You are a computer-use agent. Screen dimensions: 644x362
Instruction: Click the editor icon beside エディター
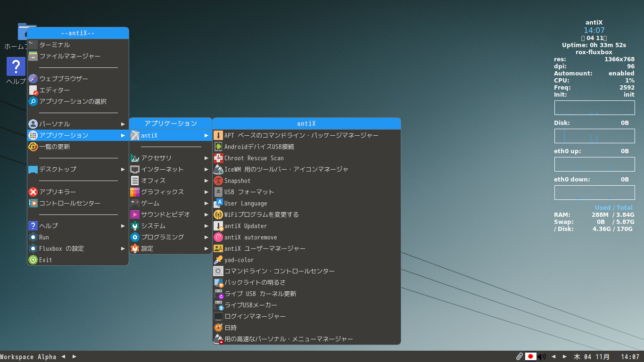point(33,90)
